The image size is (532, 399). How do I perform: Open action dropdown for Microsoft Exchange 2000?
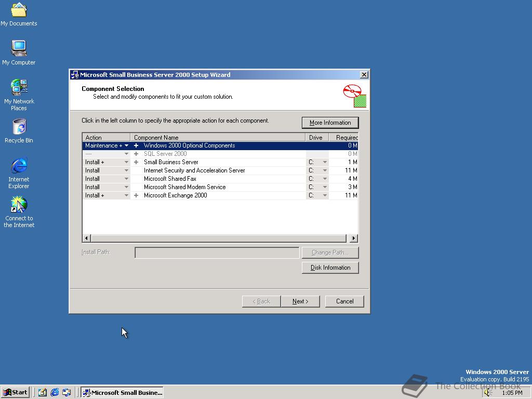click(126, 195)
